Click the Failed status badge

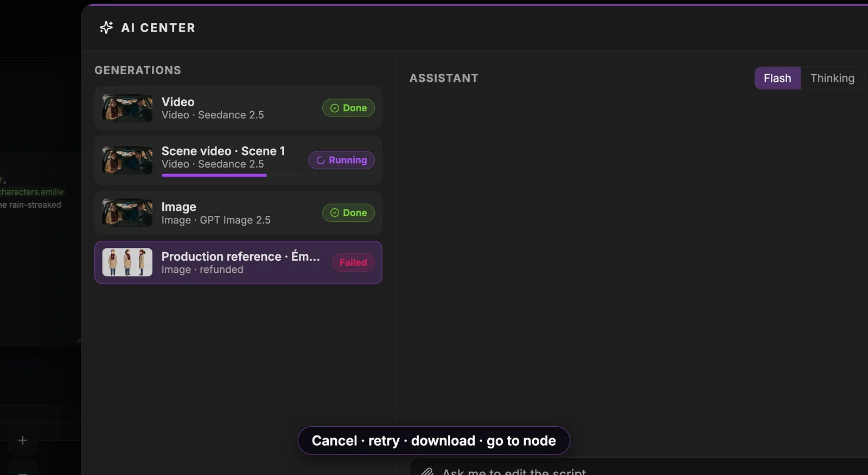353,262
